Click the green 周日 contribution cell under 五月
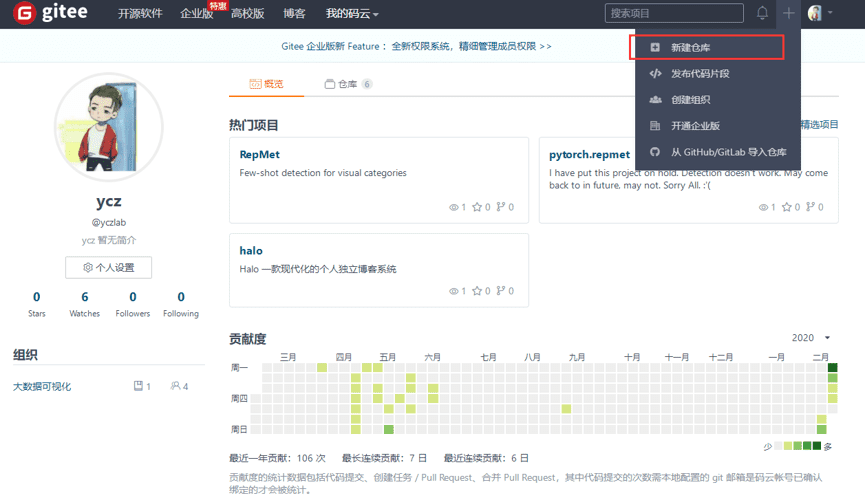The image size is (865, 500). point(389,429)
